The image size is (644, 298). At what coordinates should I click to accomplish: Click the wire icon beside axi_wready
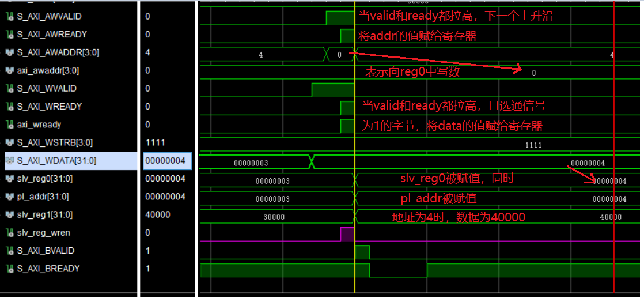[10, 125]
